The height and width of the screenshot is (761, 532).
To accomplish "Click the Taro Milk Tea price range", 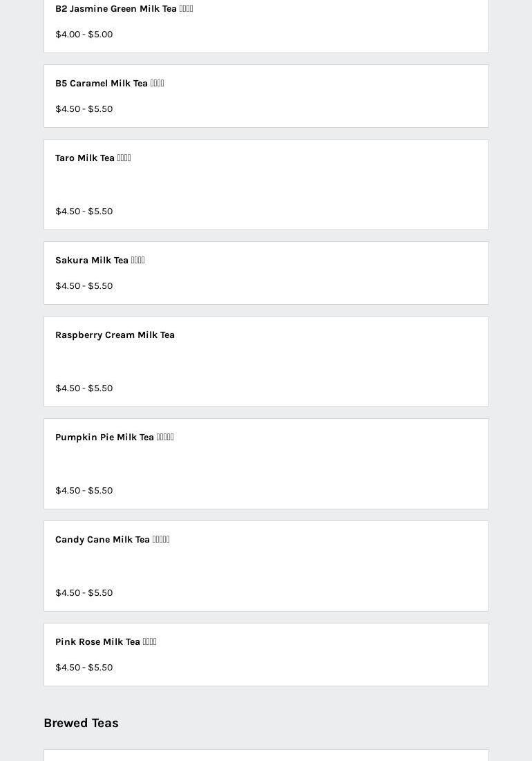I will tap(84, 212).
